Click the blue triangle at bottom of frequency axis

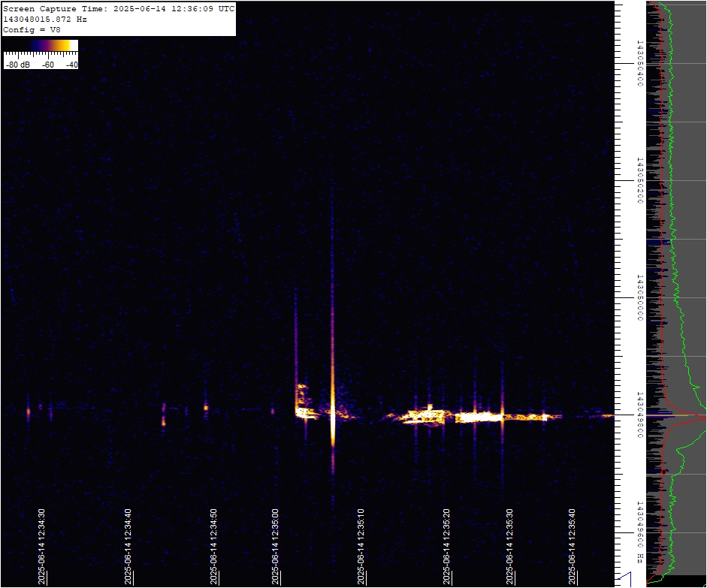point(624,579)
